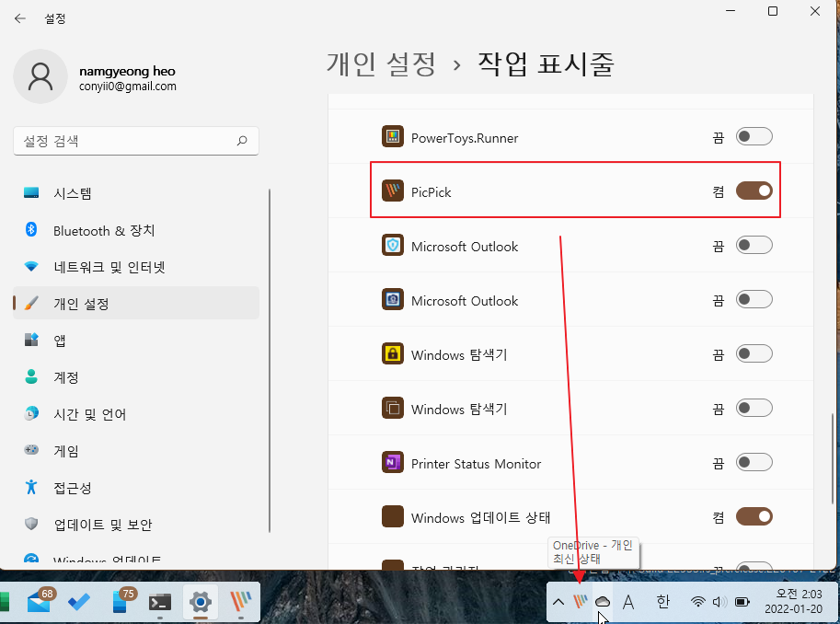Open the 네트워크 및 인터넷 category
The height and width of the screenshot is (624, 840).
click(x=136, y=267)
